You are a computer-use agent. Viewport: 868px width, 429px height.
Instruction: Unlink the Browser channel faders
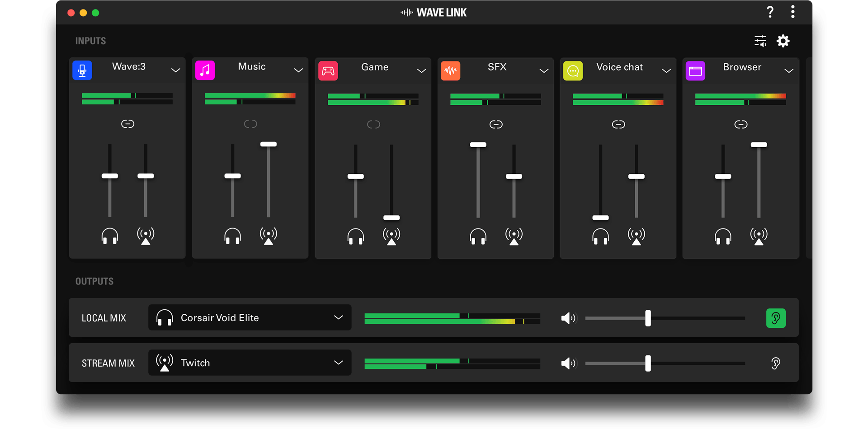(741, 124)
